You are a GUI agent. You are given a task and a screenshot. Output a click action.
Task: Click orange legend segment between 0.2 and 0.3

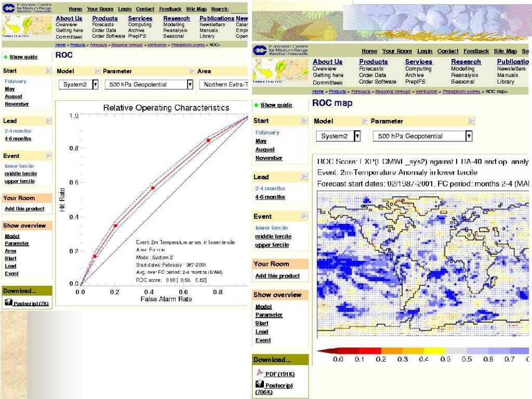coord(392,351)
